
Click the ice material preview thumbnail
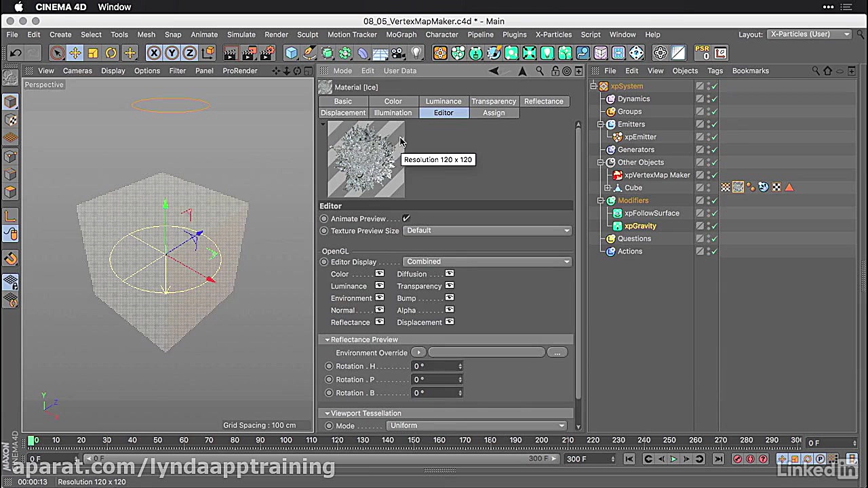click(365, 158)
